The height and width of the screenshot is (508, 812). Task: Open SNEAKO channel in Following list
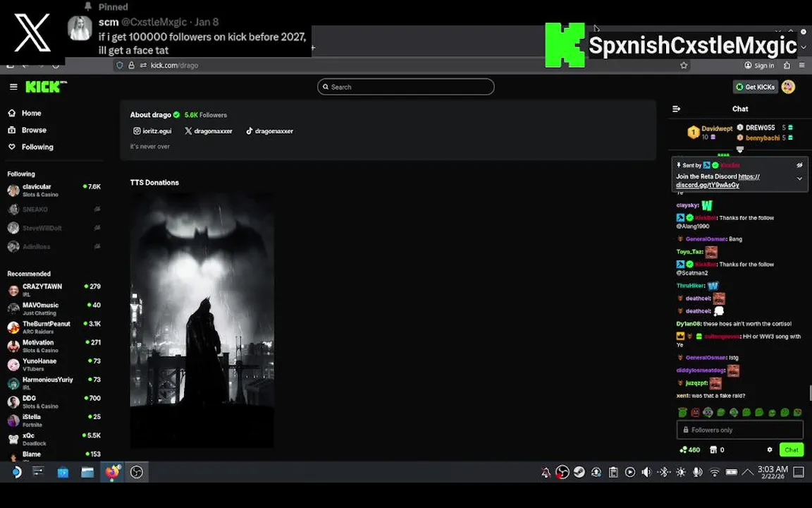pyautogui.click(x=54, y=210)
